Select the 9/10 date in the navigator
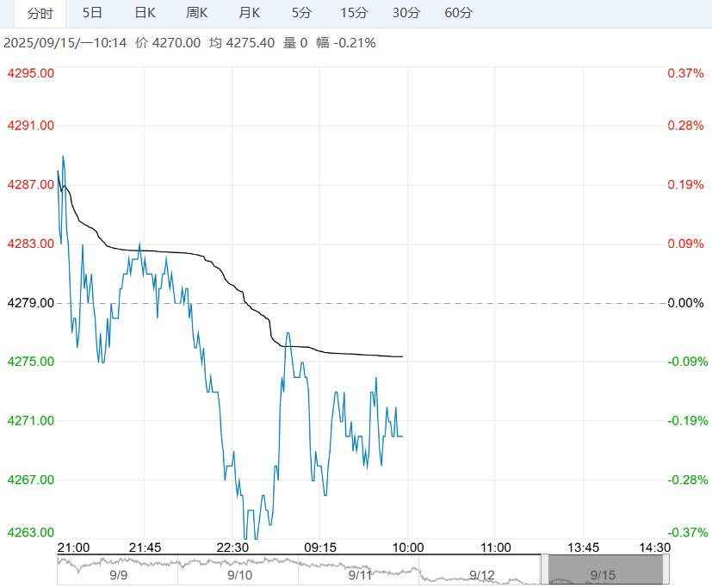The width and height of the screenshot is (712, 588). (239, 575)
